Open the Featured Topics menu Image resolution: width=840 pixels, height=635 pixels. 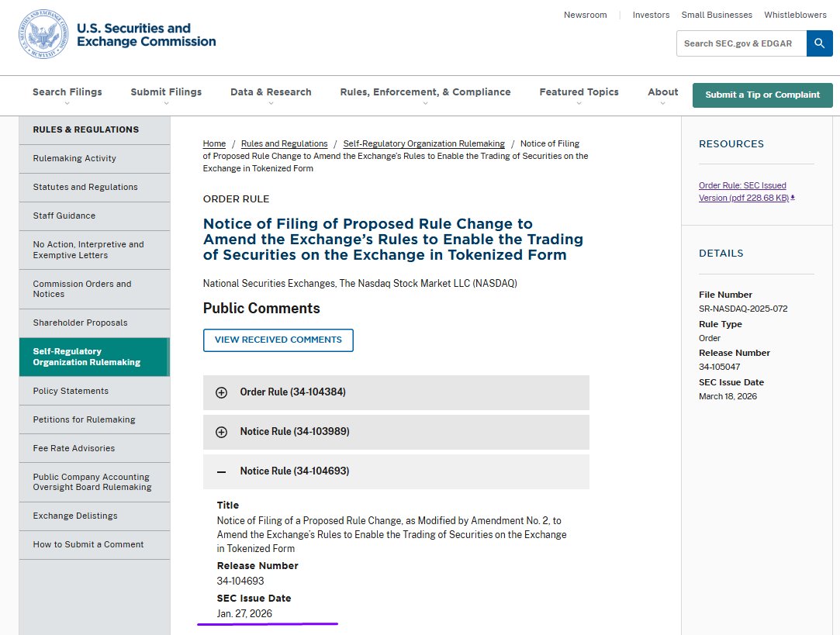(579, 92)
